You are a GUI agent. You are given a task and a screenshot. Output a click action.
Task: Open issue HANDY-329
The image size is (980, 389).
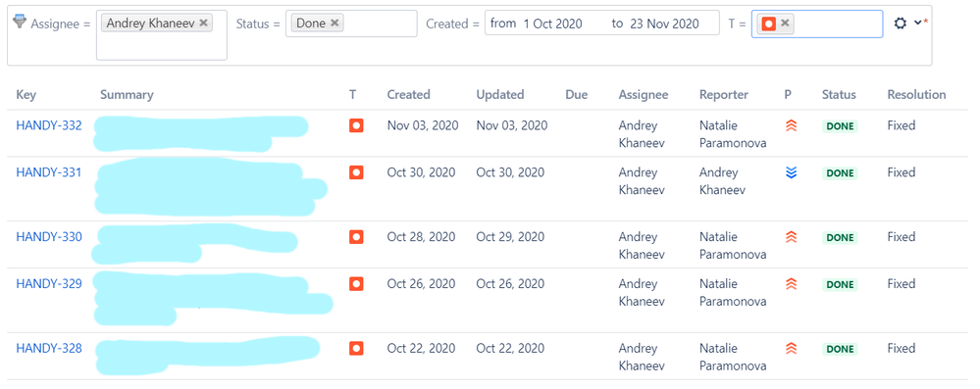pyautogui.click(x=49, y=283)
